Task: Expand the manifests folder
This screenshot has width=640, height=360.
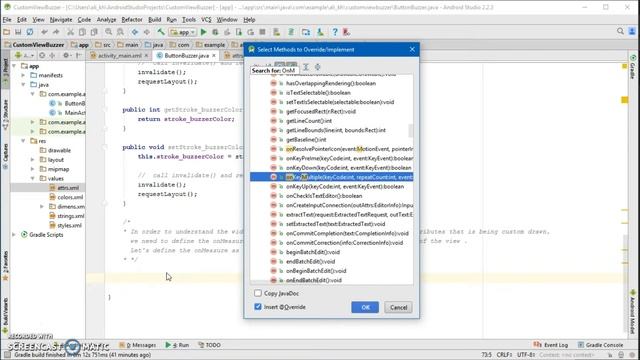Action: click(23, 75)
